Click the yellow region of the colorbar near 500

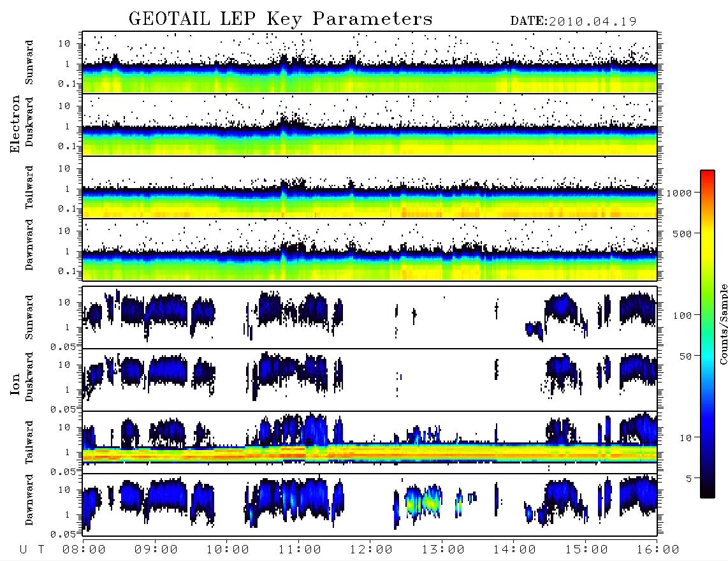coord(708,233)
